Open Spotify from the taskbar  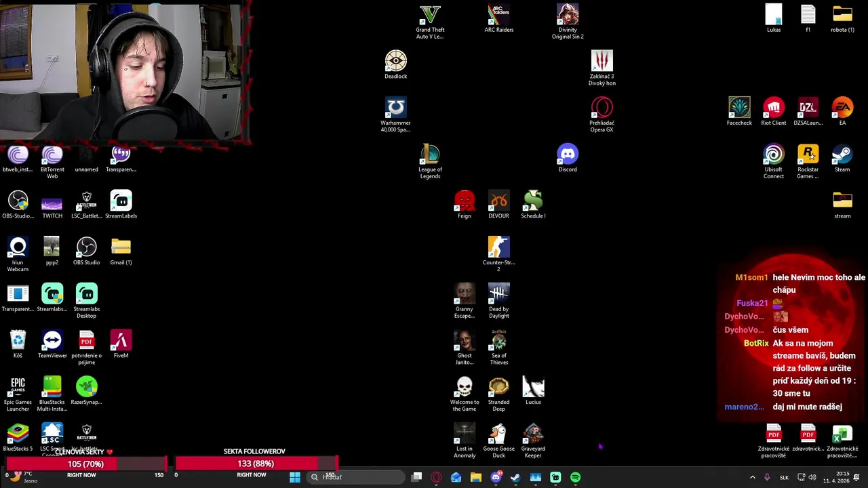(x=575, y=477)
